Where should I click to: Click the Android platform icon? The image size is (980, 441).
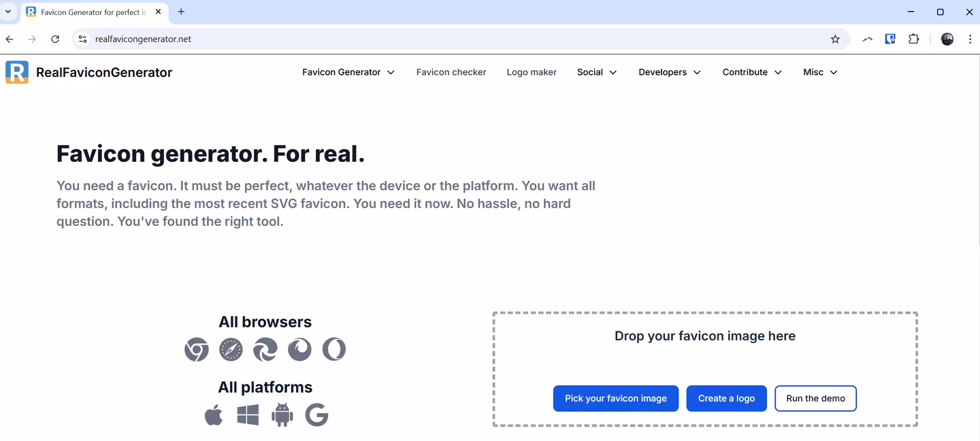(x=282, y=414)
